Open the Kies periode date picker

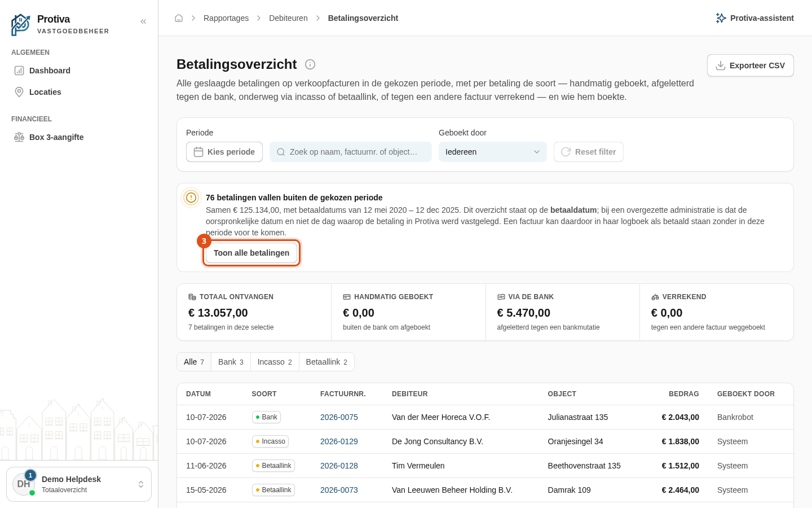pyautogui.click(x=224, y=152)
